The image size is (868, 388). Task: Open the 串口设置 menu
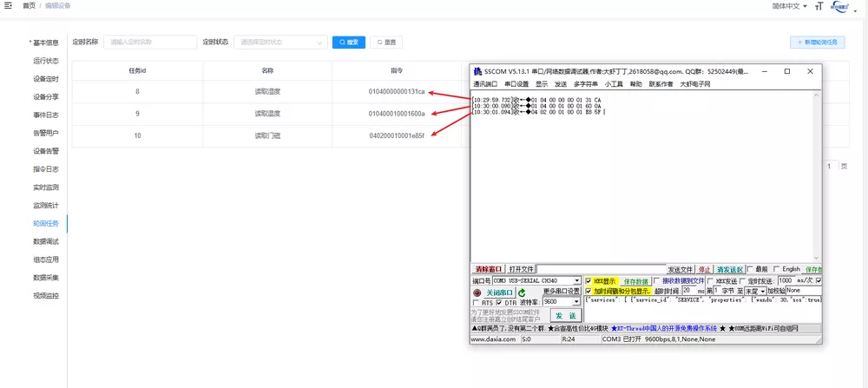pyautogui.click(x=516, y=84)
